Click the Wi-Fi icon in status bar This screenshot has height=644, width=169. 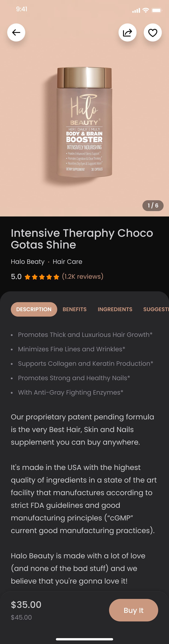(x=146, y=10)
